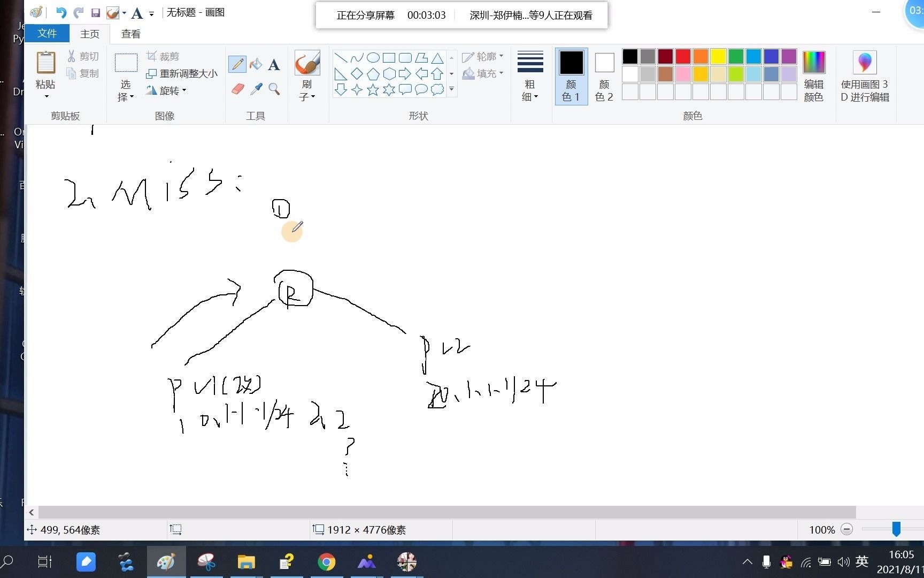Viewport: 924px width, 578px height.
Task: Click the horizontal scrollbar left arrow
Action: point(32,512)
